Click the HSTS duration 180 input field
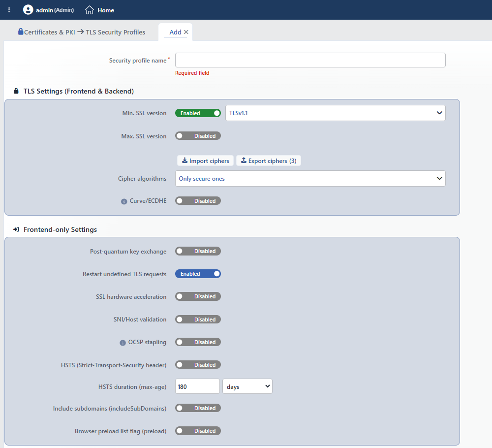 (197, 386)
